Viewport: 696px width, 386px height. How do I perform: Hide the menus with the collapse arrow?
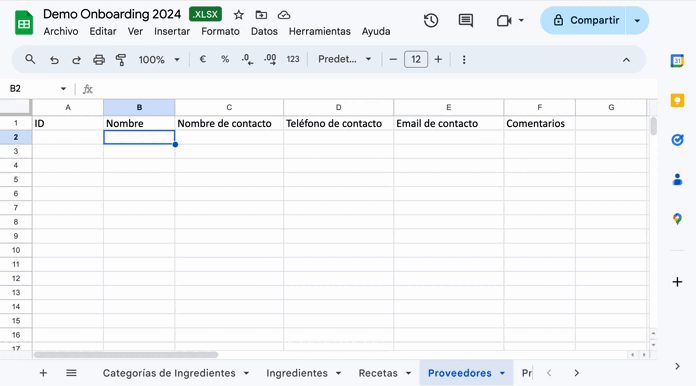(626, 59)
